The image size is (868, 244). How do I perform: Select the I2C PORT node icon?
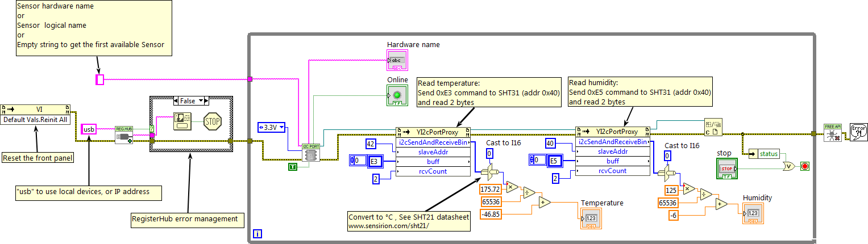(x=309, y=153)
